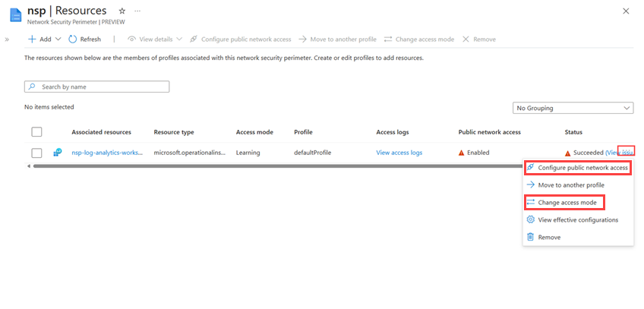Check the nsp-log-analytics workspace row checkbox

[x=36, y=153]
